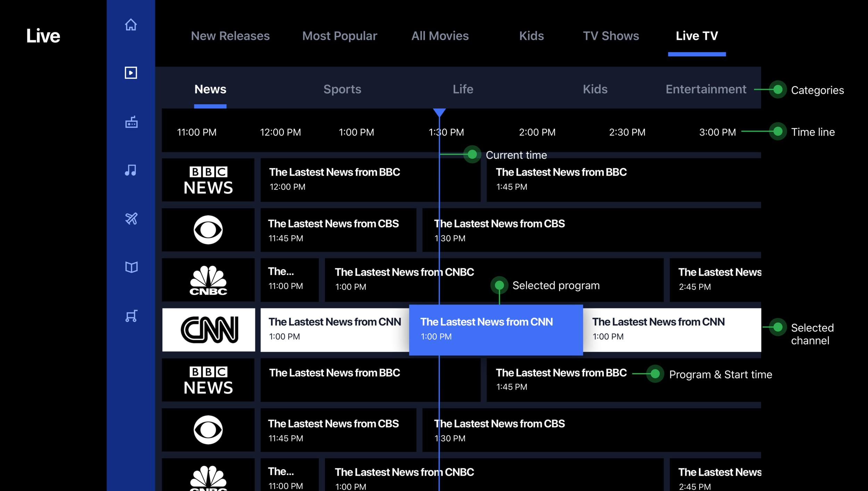Screen dimensions: 868x491
Task: Open All Movies from the top menu
Action: (x=440, y=36)
